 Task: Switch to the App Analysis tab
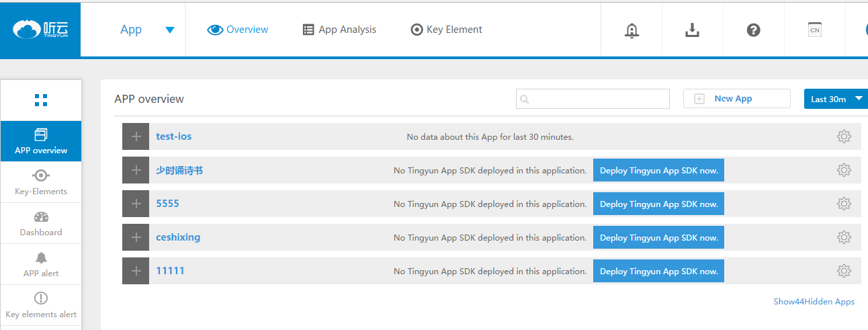click(339, 30)
